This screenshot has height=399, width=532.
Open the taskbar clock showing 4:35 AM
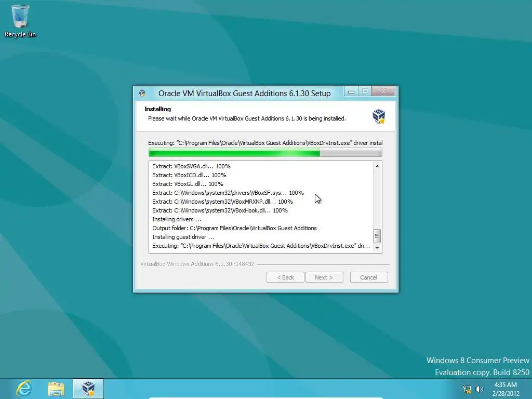coord(506,389)
